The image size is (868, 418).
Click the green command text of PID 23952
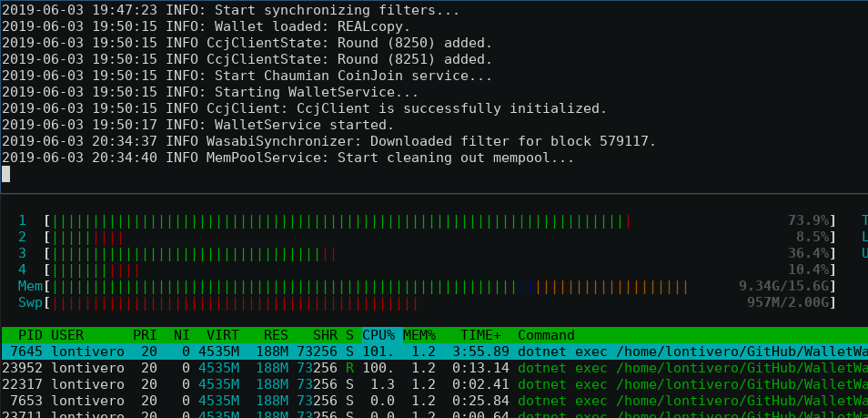click(693, 369)
